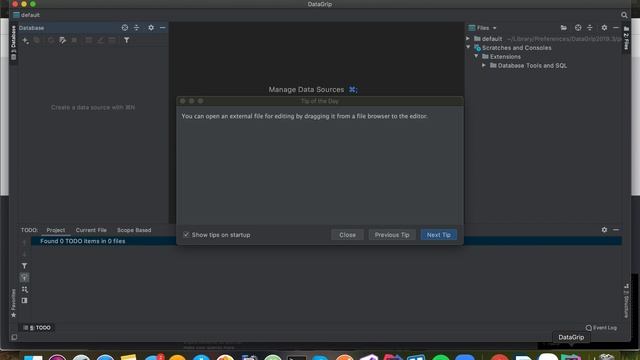Click Files panel locate target icon
The width and height of the screenshot is (640, 360).
point(578,28)
